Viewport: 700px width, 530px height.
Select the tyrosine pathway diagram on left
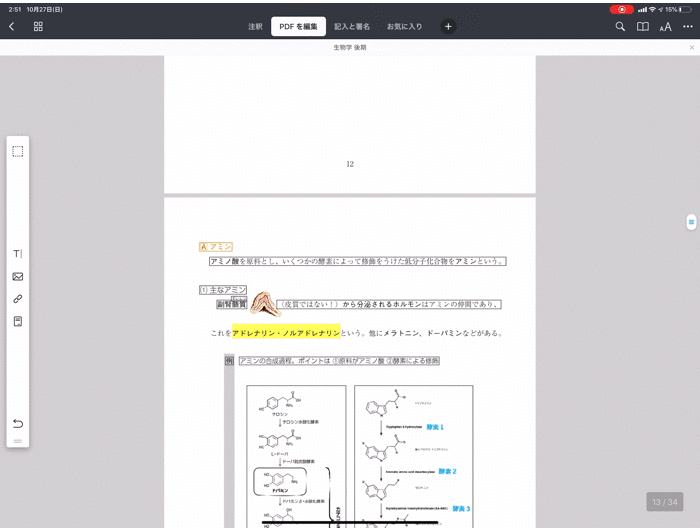[296, 457]
